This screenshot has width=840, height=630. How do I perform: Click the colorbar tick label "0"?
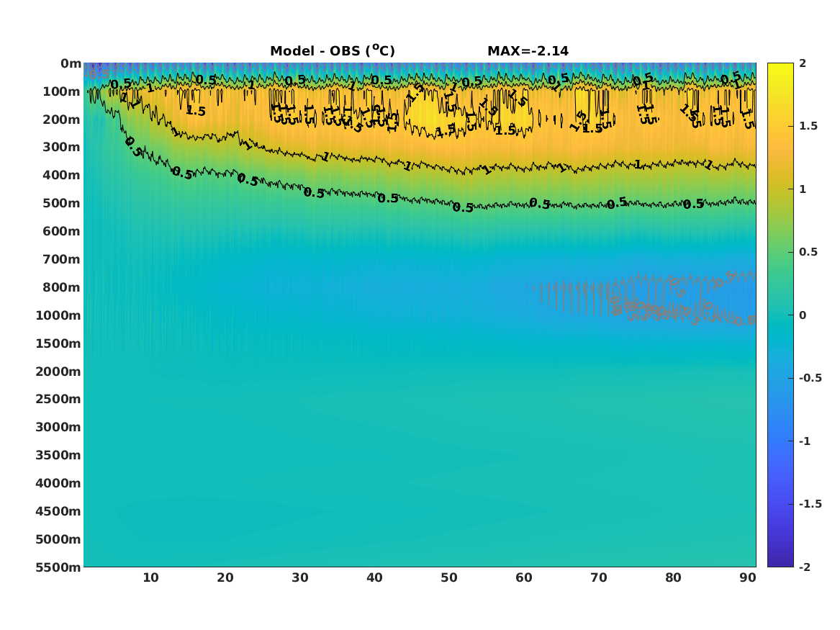803,315
